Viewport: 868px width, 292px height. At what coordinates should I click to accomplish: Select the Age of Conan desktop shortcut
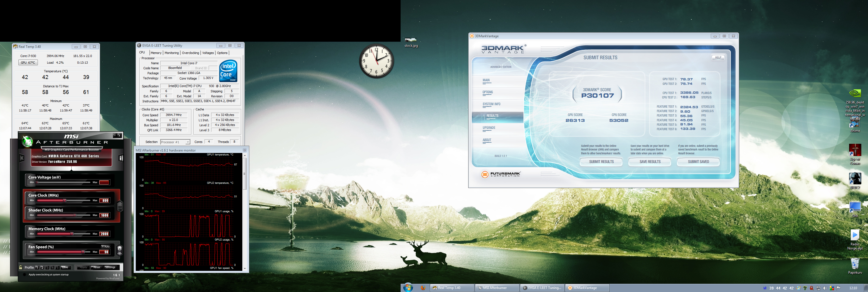coord(855,155)
